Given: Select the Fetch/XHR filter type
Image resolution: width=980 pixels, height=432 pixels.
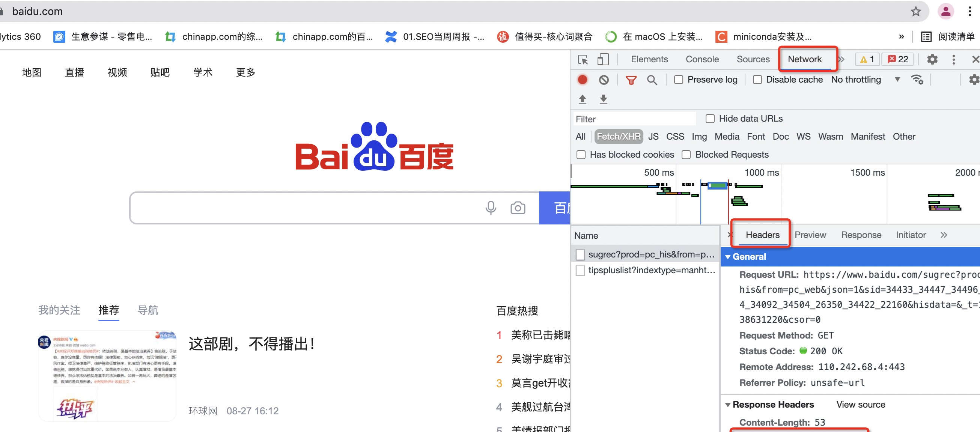Looking at the screenshot, I should [618, 137].
